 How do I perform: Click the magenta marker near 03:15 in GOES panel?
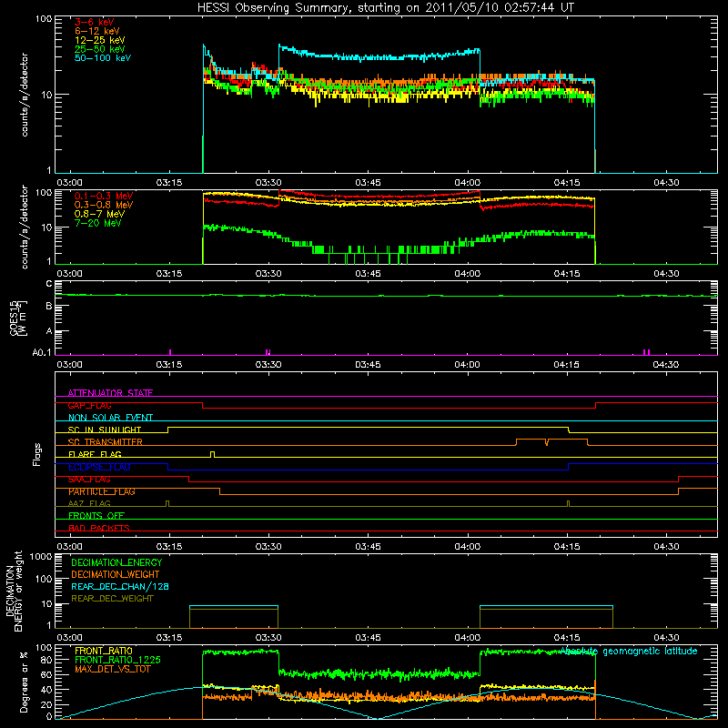[170, 352]
